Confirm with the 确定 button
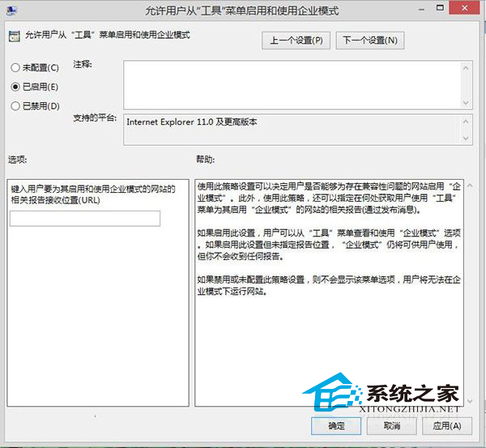 click(x=336, y=425)
